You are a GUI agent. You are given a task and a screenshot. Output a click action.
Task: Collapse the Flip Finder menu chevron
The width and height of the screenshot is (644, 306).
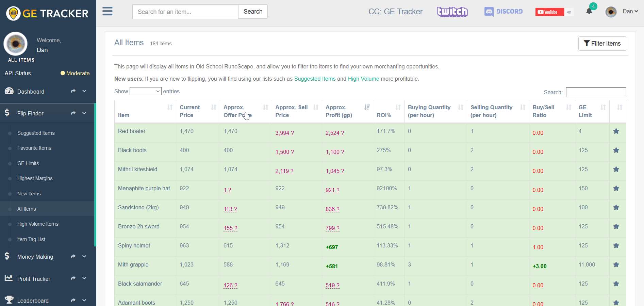(x=84, y=113)
